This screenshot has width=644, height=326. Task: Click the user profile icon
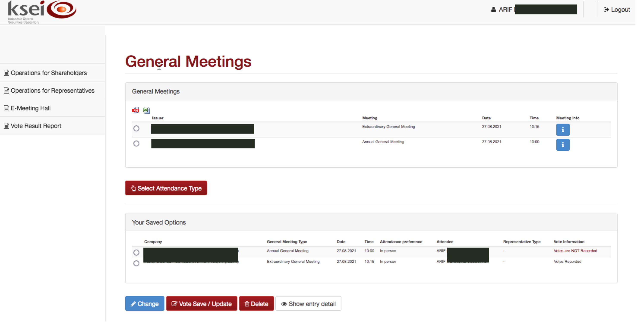click(x=493, y=9)
